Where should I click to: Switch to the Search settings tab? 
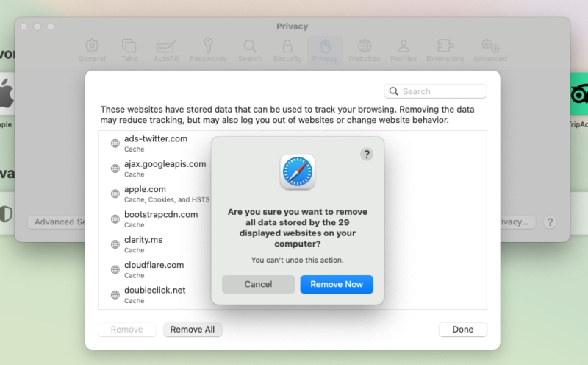click(250, 51)
